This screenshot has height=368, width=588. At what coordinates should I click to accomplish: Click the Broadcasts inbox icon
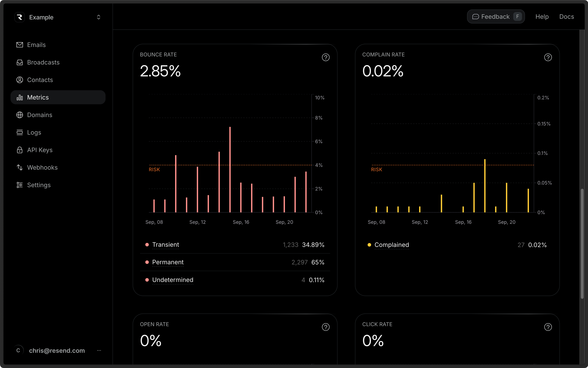(x=19, y=62)
